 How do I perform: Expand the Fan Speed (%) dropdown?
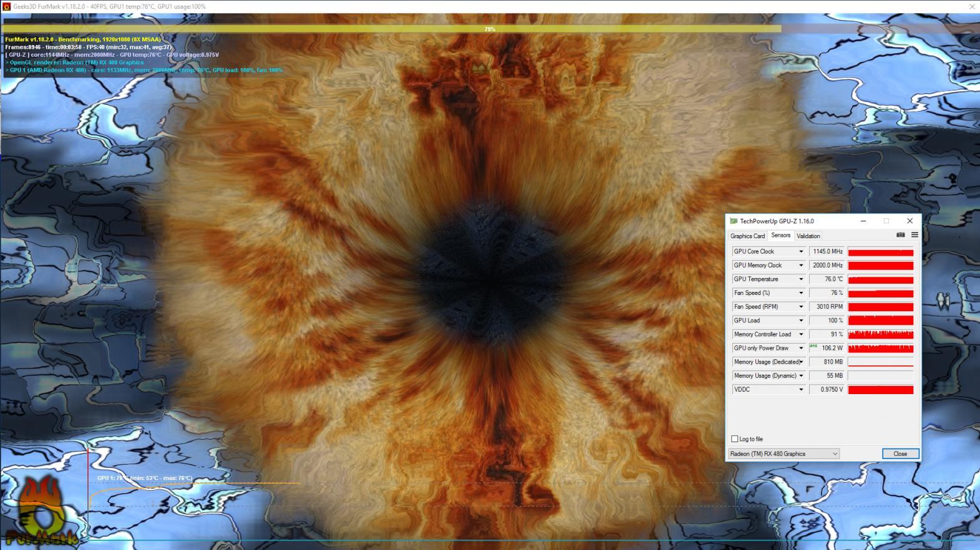coord(801,292)
